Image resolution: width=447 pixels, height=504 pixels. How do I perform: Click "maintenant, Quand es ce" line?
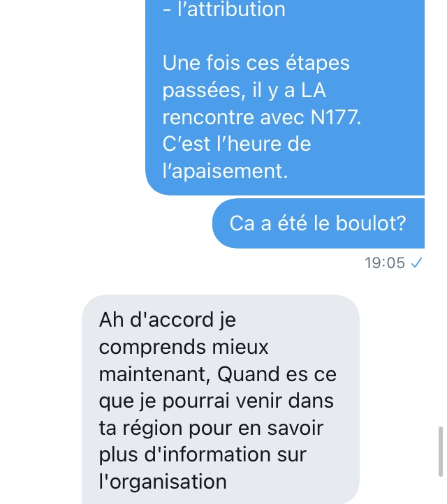tap(218, 374)
